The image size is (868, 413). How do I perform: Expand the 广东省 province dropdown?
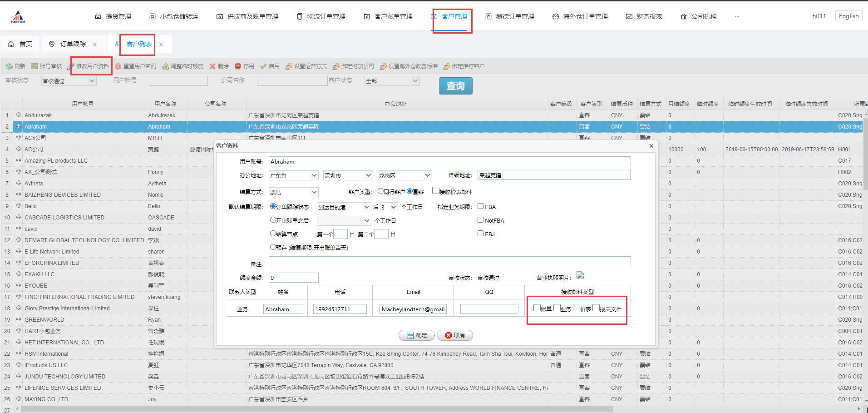pyautogui.click(x=293, y=175)
